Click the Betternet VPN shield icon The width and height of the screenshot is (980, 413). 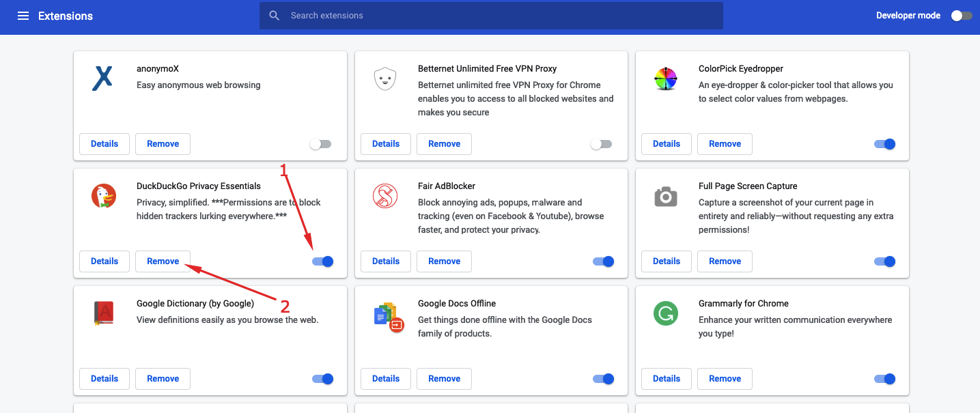384,78
